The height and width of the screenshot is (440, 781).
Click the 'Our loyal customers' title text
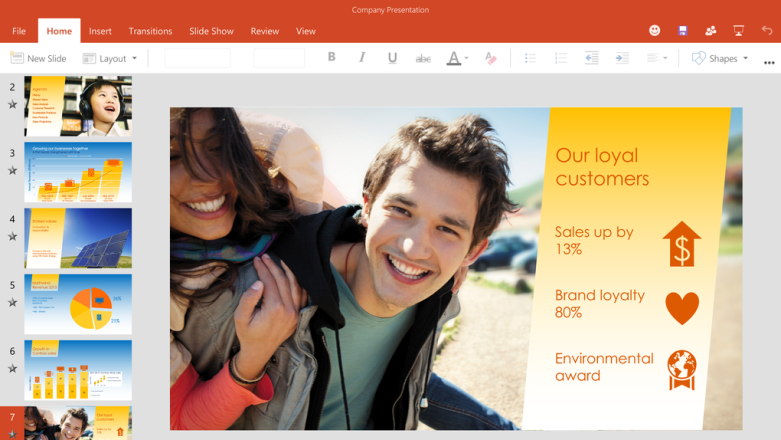coord(602,167)
